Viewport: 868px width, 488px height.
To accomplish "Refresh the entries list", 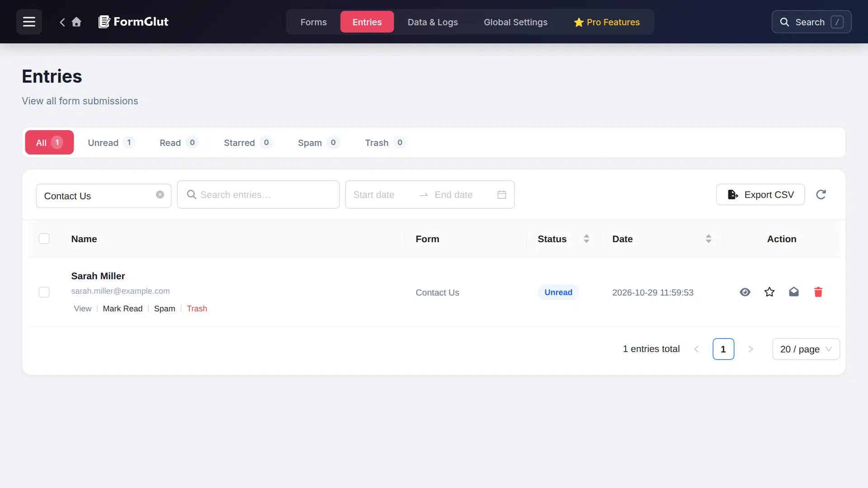I will pos(821,195).
